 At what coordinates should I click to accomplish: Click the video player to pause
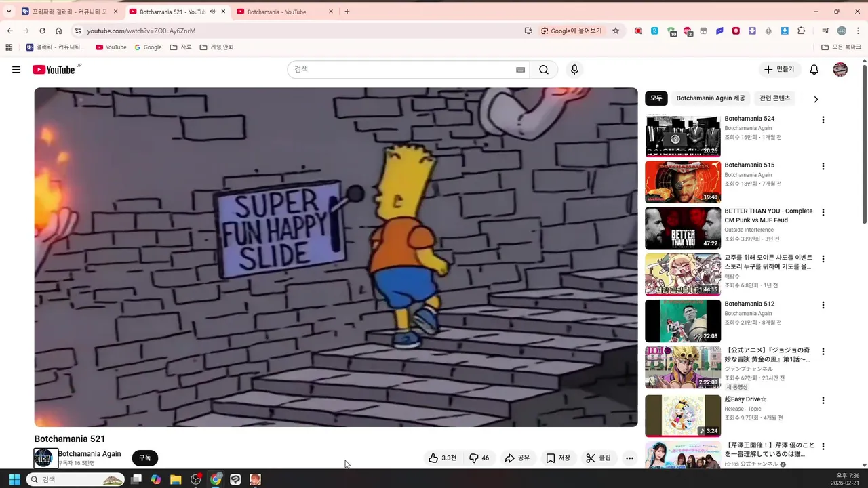336,257
